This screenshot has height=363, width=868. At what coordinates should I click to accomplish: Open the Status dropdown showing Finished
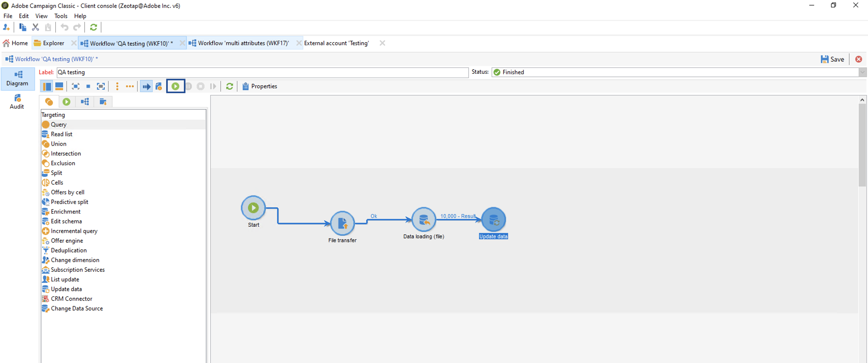862,72
